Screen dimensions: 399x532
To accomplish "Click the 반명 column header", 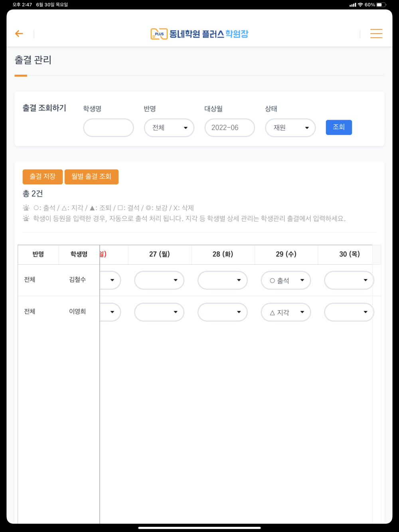I will pyautogui.click(x=38, y=254).
